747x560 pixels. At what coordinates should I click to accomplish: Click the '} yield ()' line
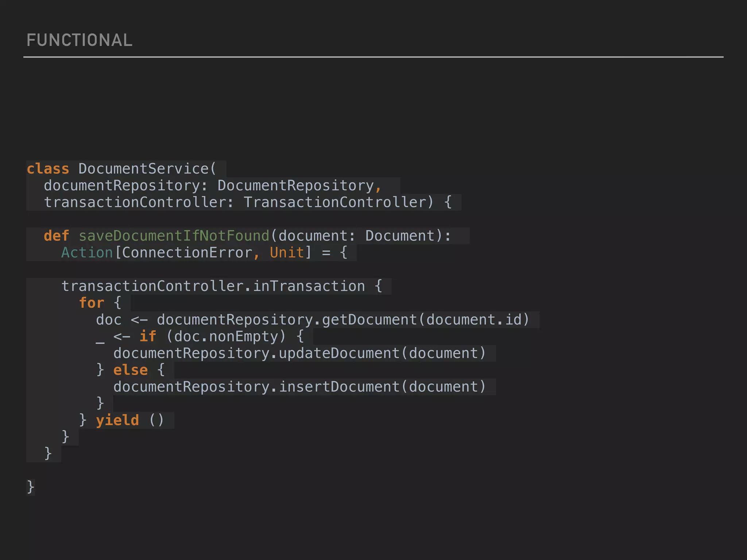(x=121, y=420)
